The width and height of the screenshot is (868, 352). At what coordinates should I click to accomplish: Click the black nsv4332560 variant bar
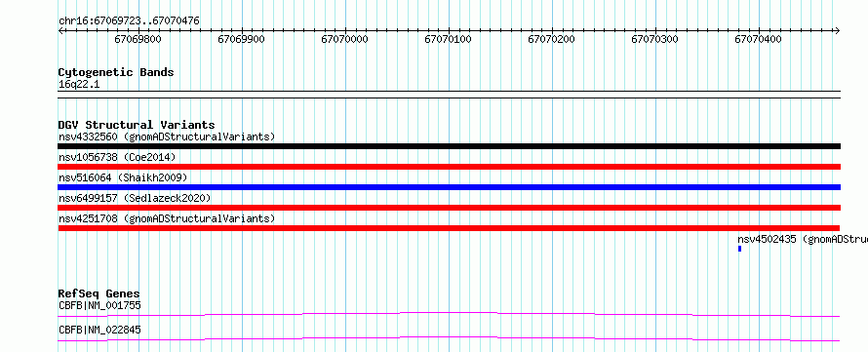point(449,146)
